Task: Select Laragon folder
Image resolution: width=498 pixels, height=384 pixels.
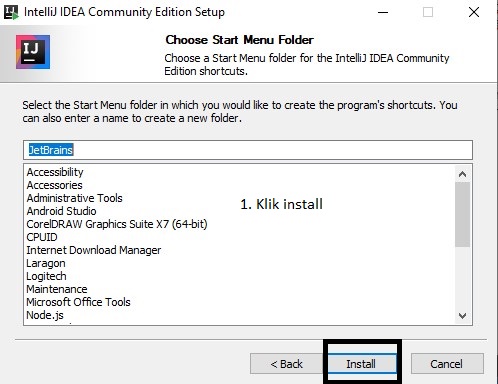Action: pos(46,263)
